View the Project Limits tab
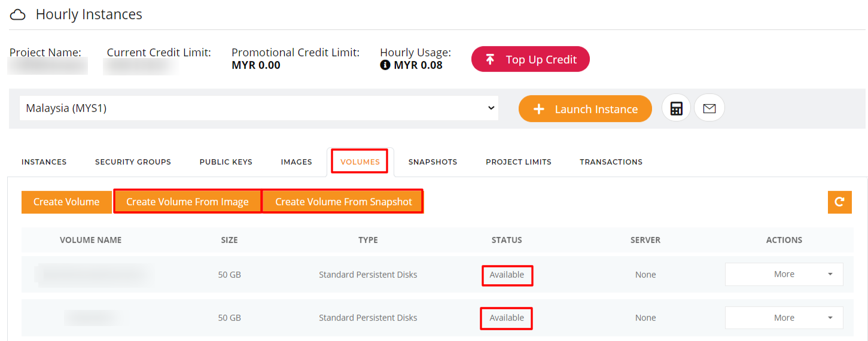The image size is (868, 341). [x=519, y=162]
